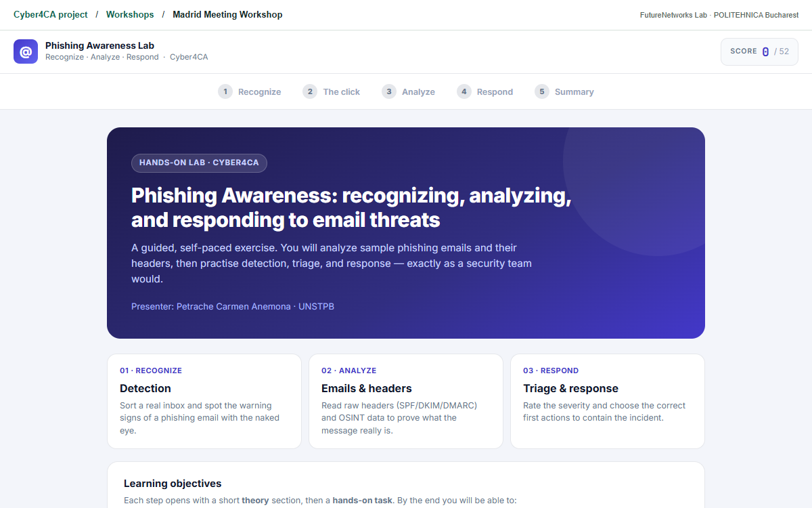Click the Emails & headers card title
812x508 pixels.
pyautogui.click(x=367, y=388)
